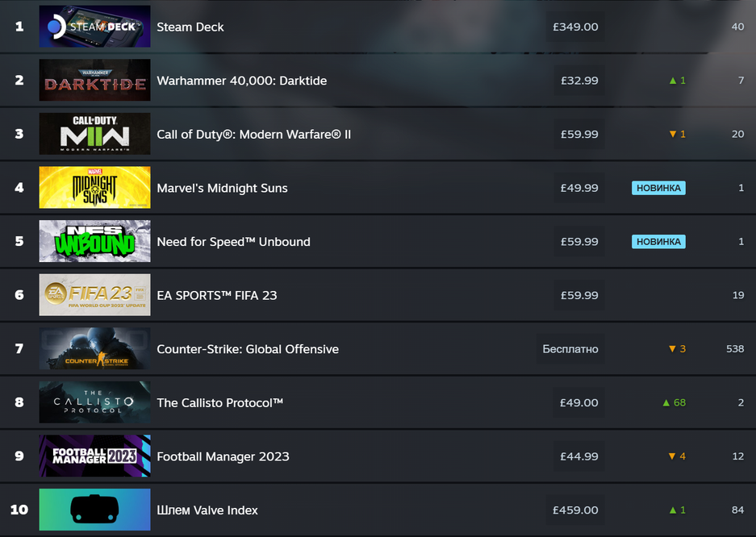
Task: Click the Steam Deck title
Action: (x=190, y=27)
